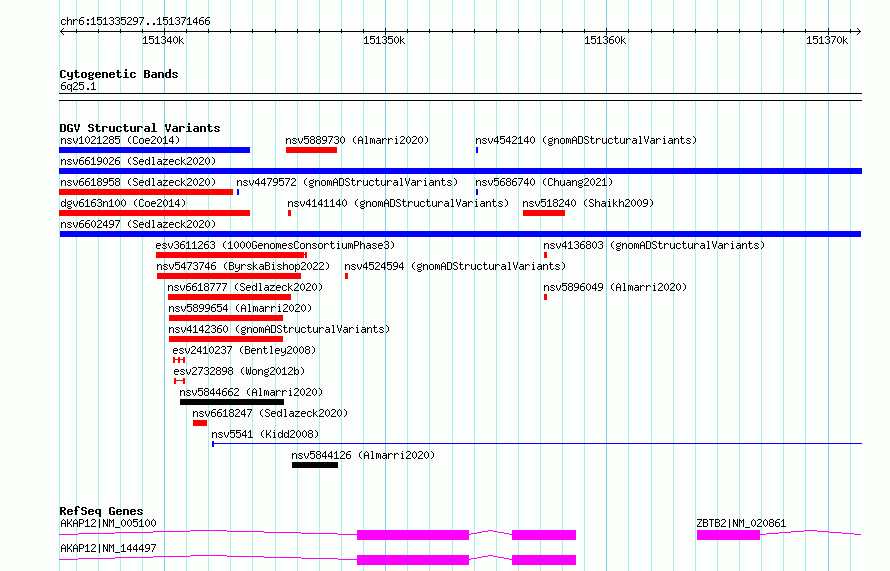The image size is (890, 571).
Task: Click the black bar of nsv5844662
Action: coord(232,402)
